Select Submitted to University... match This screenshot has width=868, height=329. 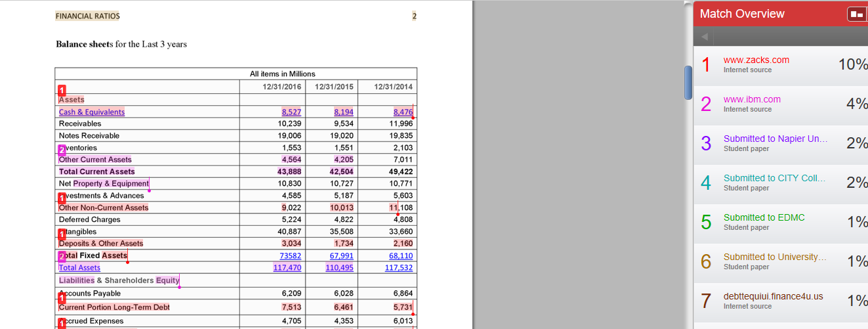[x=775, y=257]
